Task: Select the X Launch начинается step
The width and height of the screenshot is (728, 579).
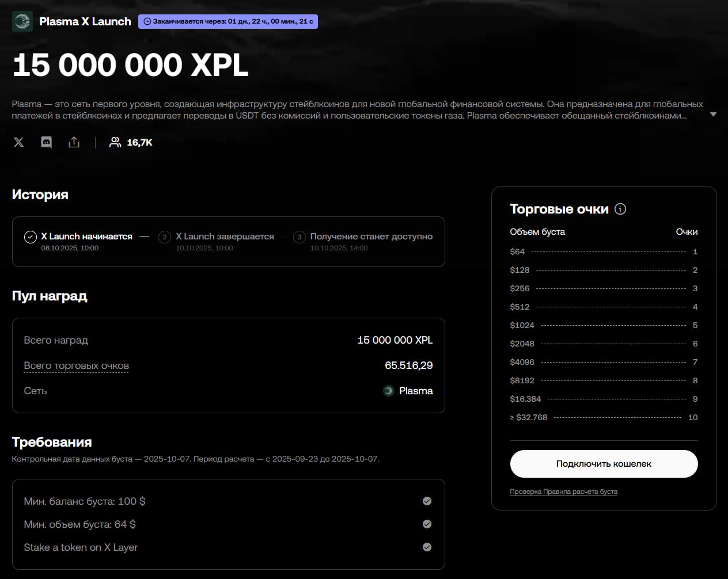Action: click(x=86, y=237)
